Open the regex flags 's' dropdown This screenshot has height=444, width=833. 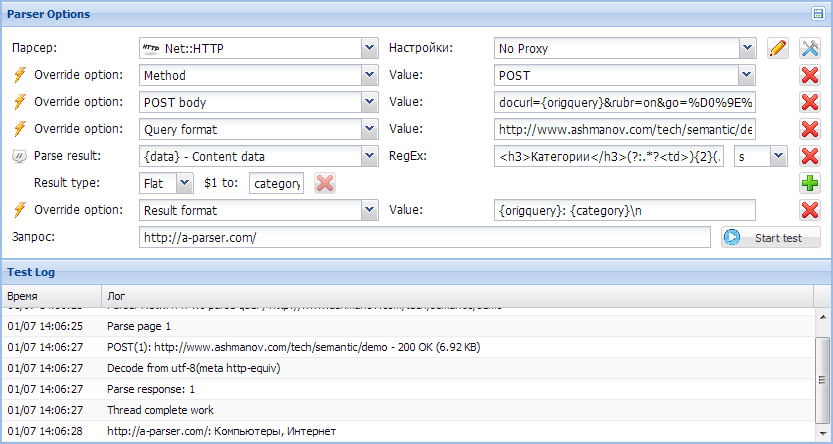[x=779, y=156]
